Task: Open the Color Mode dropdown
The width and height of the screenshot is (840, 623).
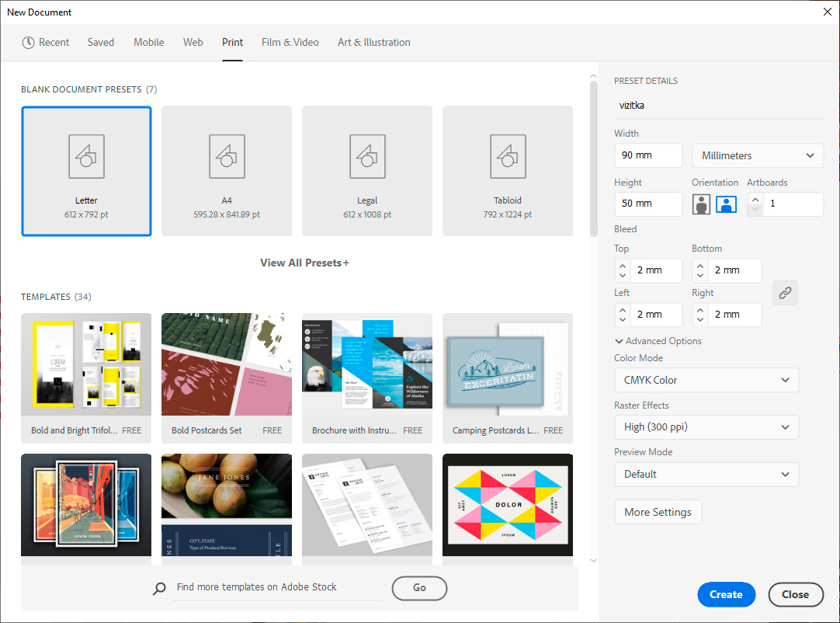Action: click(706, 380)
